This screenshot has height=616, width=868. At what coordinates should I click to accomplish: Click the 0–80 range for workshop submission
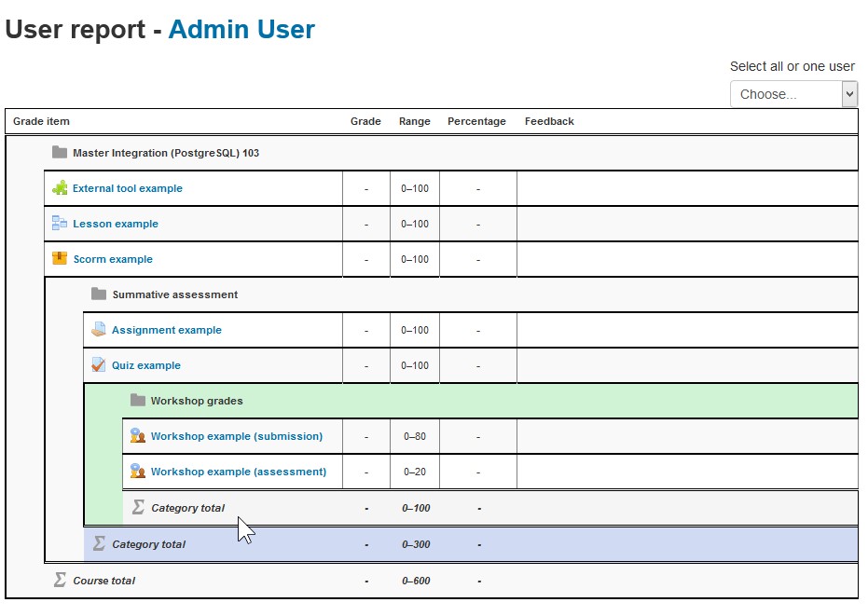click(x=415, y=436)
